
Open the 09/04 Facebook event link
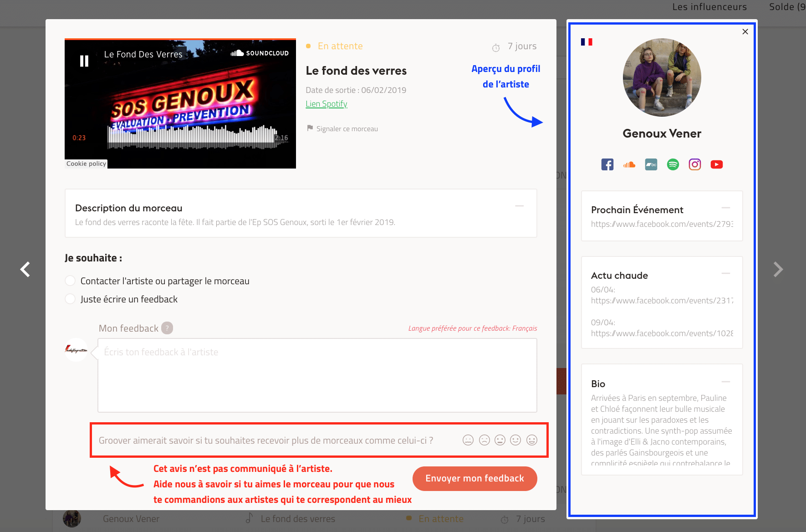tap(662, 333)
